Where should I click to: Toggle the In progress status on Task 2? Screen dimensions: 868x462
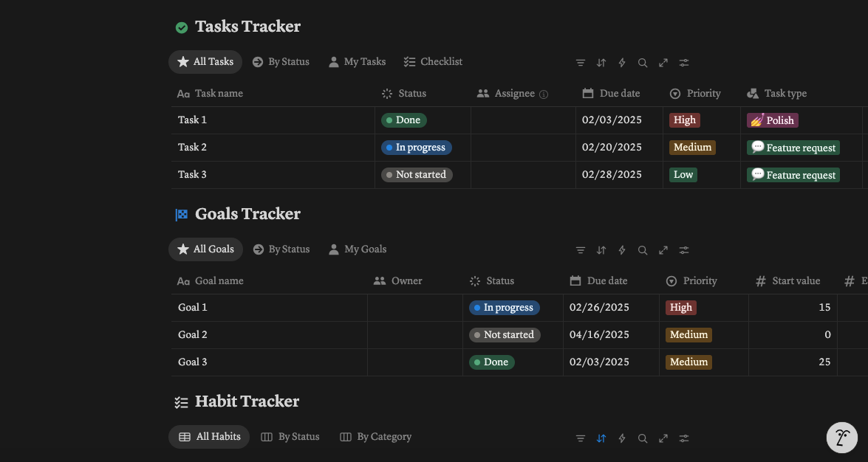[416, 147]
